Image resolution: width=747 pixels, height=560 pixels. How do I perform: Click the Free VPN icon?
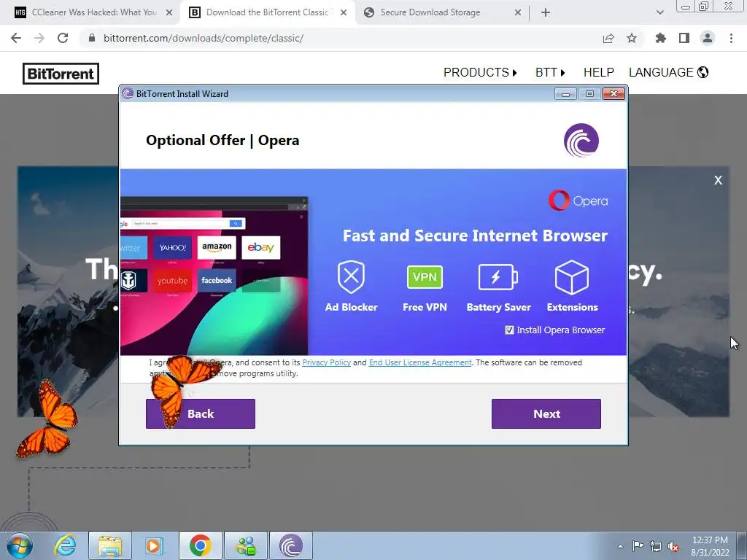(x=425, y=276)
